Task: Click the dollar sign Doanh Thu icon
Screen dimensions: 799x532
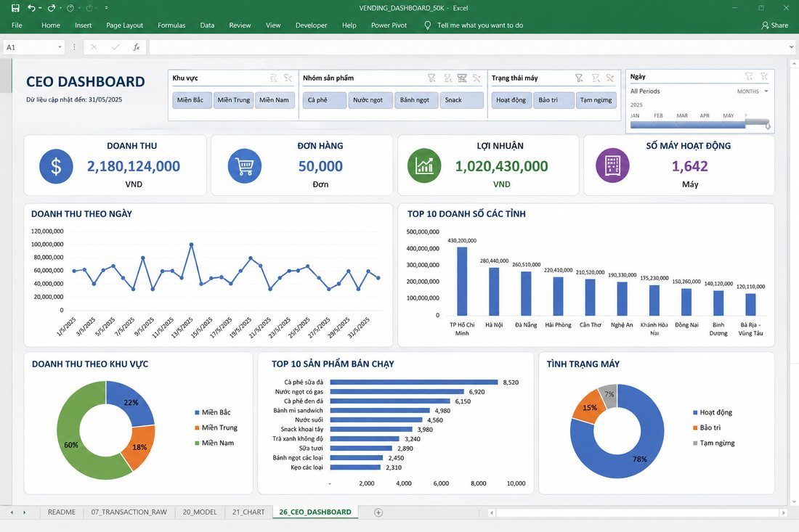Action: click(56, 166)
